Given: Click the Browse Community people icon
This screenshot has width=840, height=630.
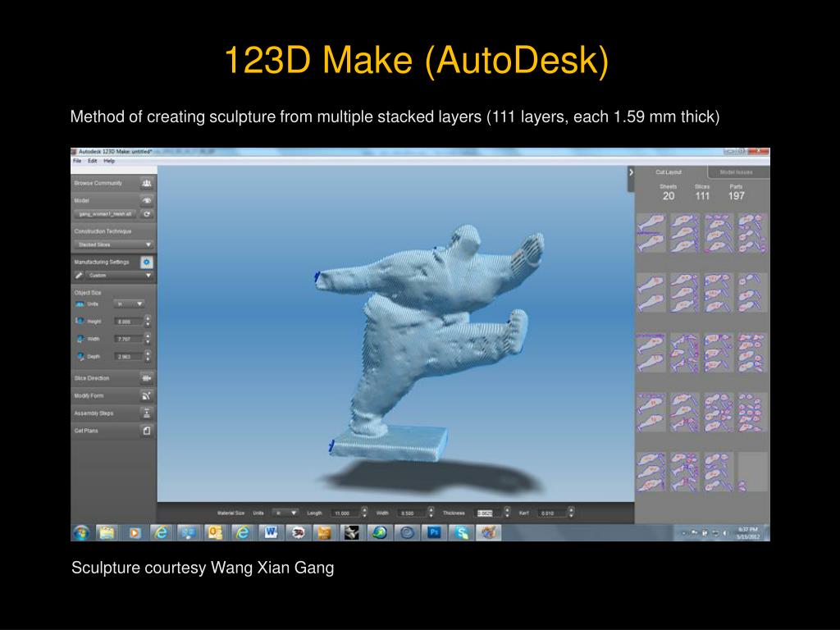Looking at the screenshot, I should tap(147, 183).
